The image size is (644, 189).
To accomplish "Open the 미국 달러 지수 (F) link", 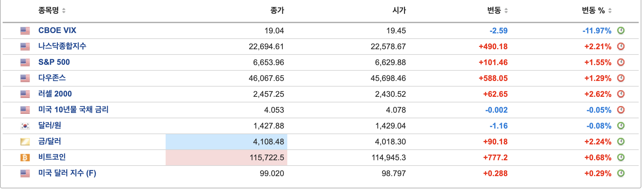I will pyautogui.click(x=67, y=173).
